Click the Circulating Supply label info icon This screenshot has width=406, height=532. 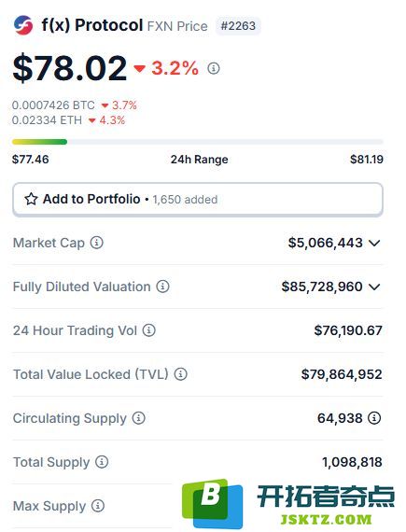click(x=139, y=418)
